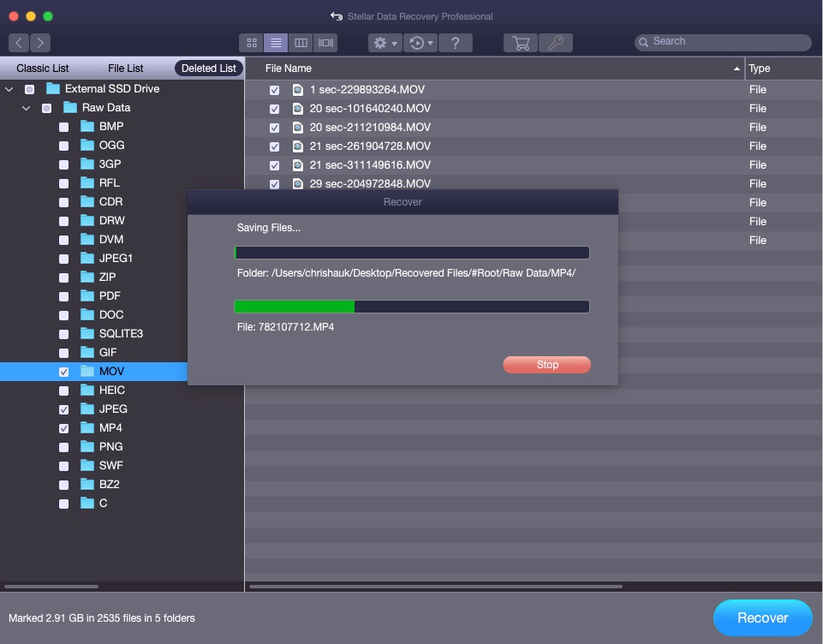
Task: Uncheck 1 sec-229893264.MOV file checkbox
Action: [x=274, y=90]
